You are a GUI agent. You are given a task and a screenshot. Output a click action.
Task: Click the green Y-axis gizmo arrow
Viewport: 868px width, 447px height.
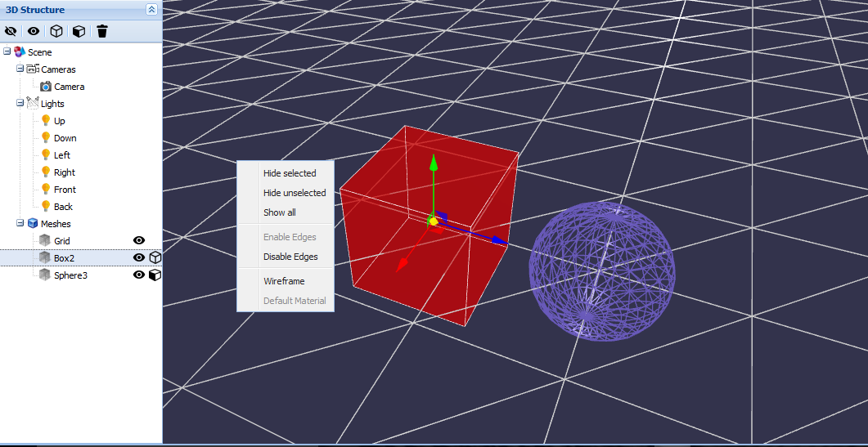[434, 163]
